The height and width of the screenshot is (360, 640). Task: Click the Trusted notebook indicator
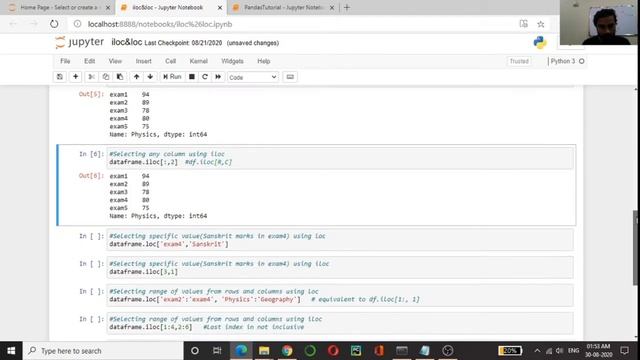[519, 61]
